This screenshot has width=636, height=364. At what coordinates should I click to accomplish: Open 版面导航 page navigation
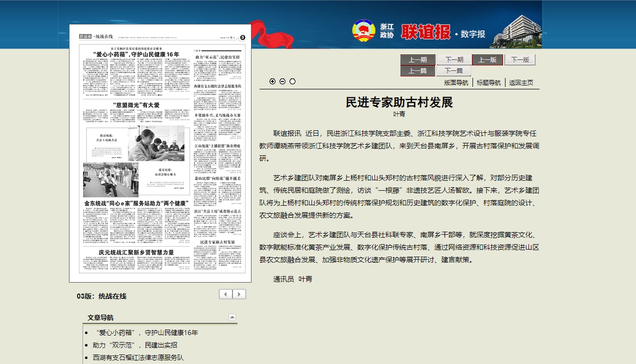pos(456,83)
